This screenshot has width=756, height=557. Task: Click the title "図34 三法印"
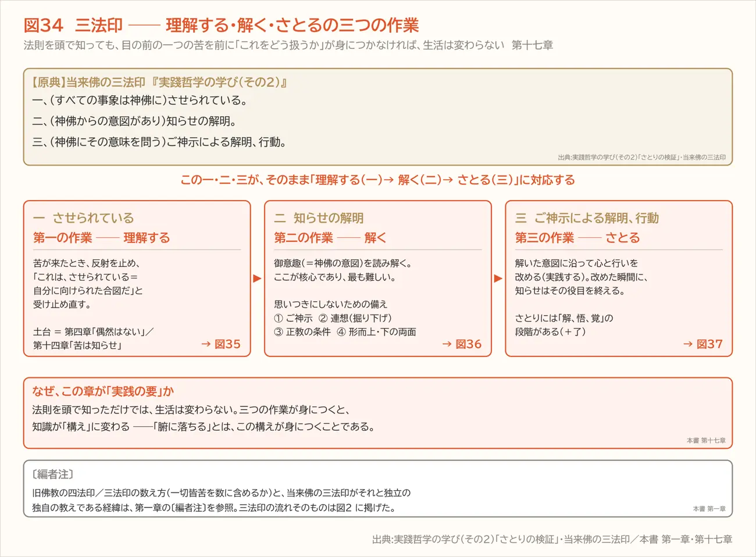point(73,25)
